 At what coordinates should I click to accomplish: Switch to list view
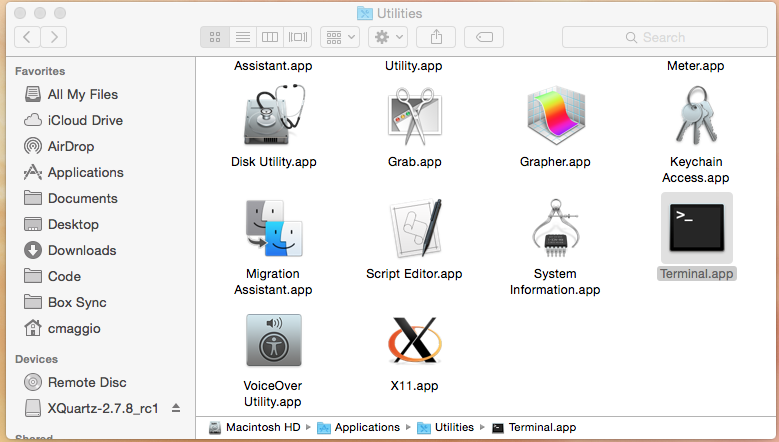click(243, 37)
